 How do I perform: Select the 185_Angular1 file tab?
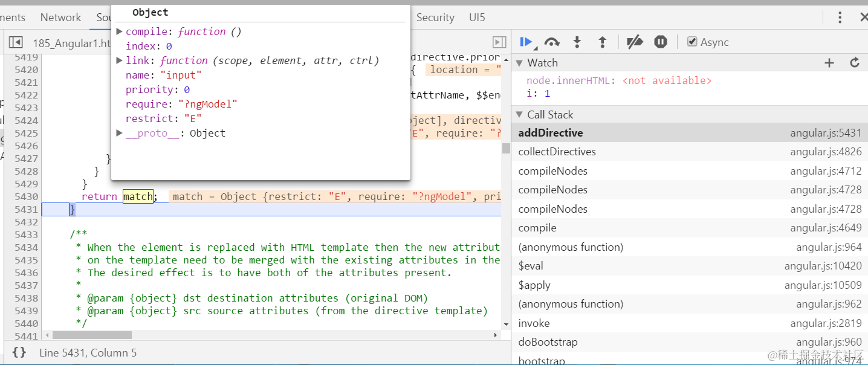point(72,43)
